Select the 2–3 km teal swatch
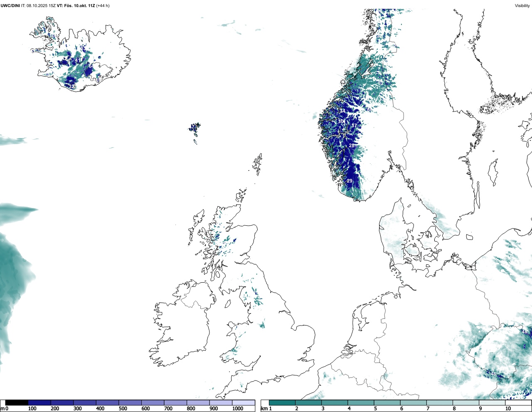The image size is (532, 412). pos(308,403)
